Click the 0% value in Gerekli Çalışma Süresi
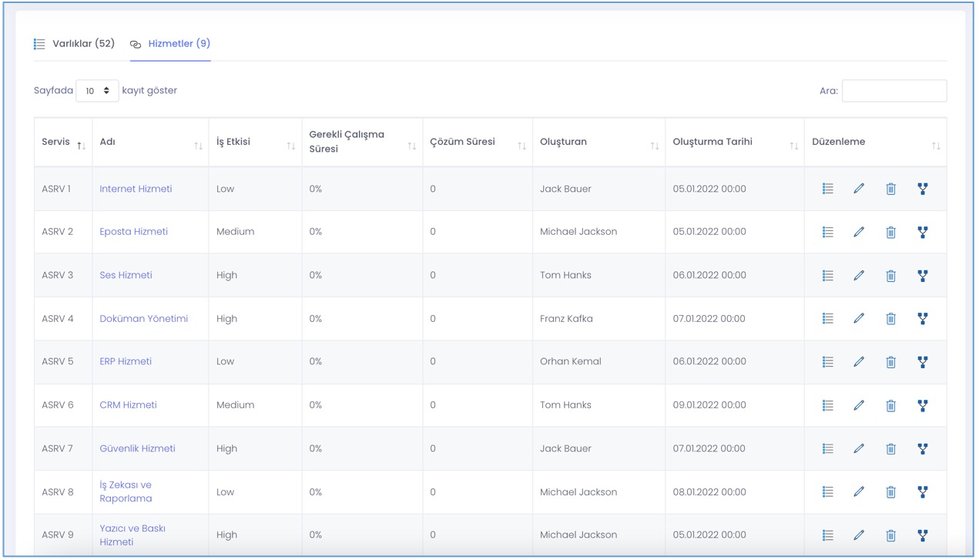The image size is (979, 560). click(x=315, y=189)
